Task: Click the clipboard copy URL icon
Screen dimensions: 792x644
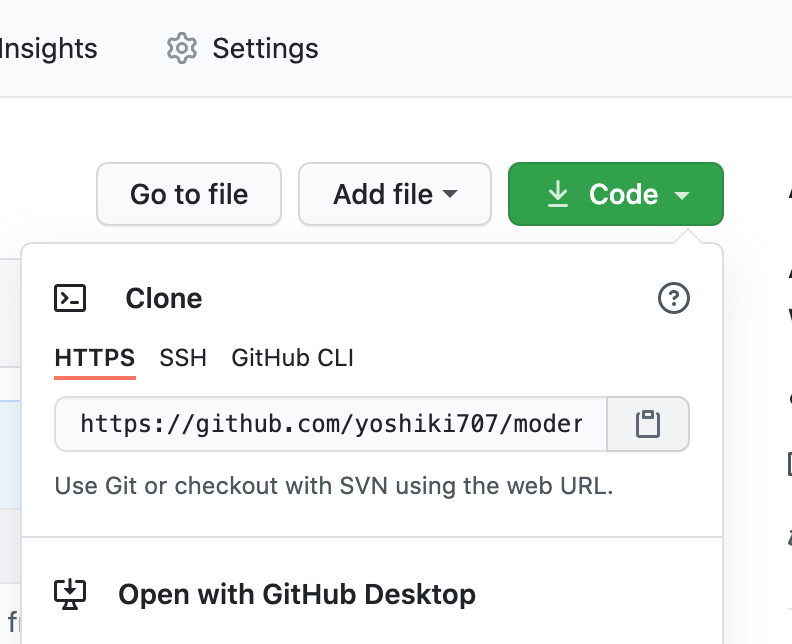Action: point(648,424)
